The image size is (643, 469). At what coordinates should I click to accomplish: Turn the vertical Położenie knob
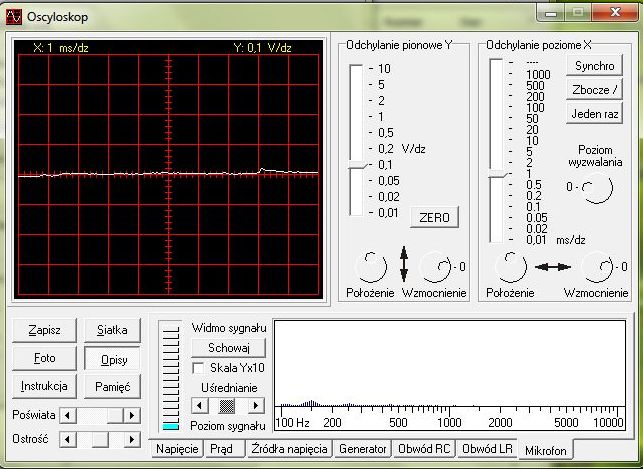coord(371,267)
